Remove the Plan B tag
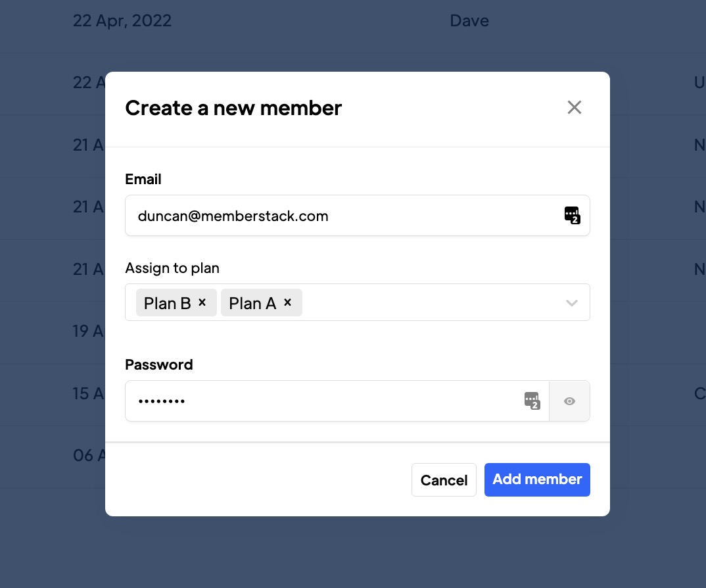Viewport: 706px width, 588px height. tap(202, 303)
